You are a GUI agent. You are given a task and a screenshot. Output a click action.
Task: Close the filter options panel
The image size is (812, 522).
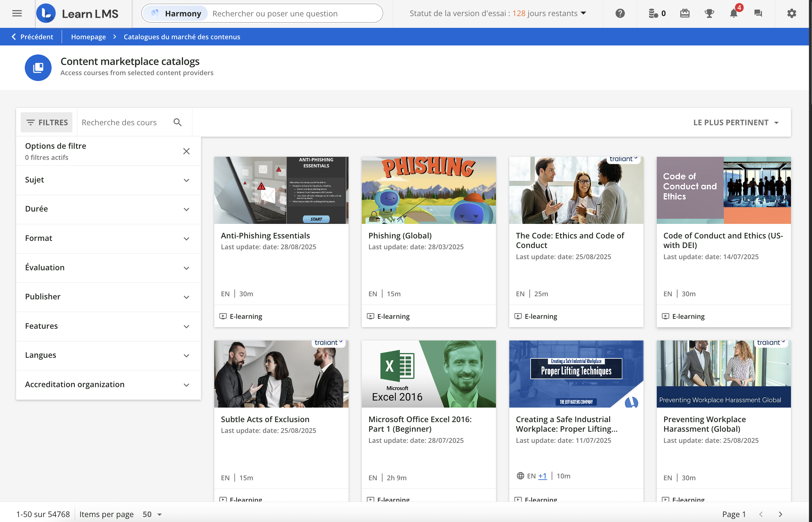pos(186,151)
